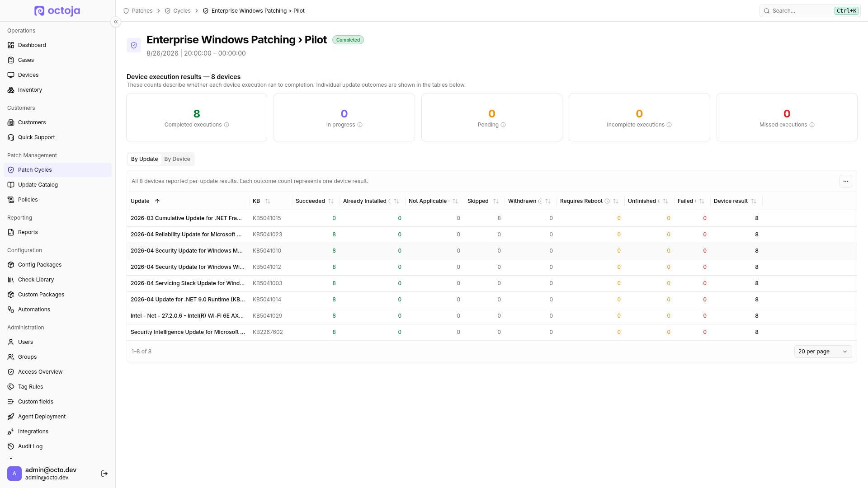This screenshot has width=868, height=488.
Task: Click the Cycles breadcrumb link
Action: [x=178, y=11]
